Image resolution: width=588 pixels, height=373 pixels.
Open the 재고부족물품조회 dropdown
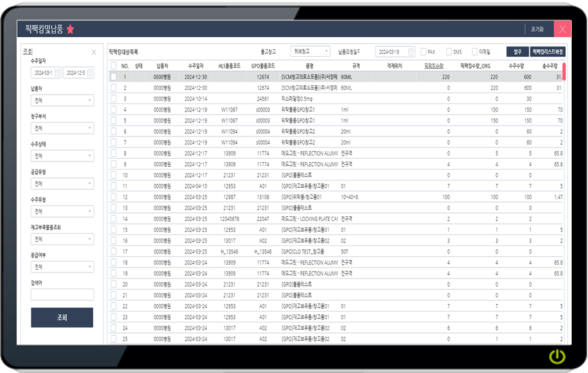tap(62, 239)
